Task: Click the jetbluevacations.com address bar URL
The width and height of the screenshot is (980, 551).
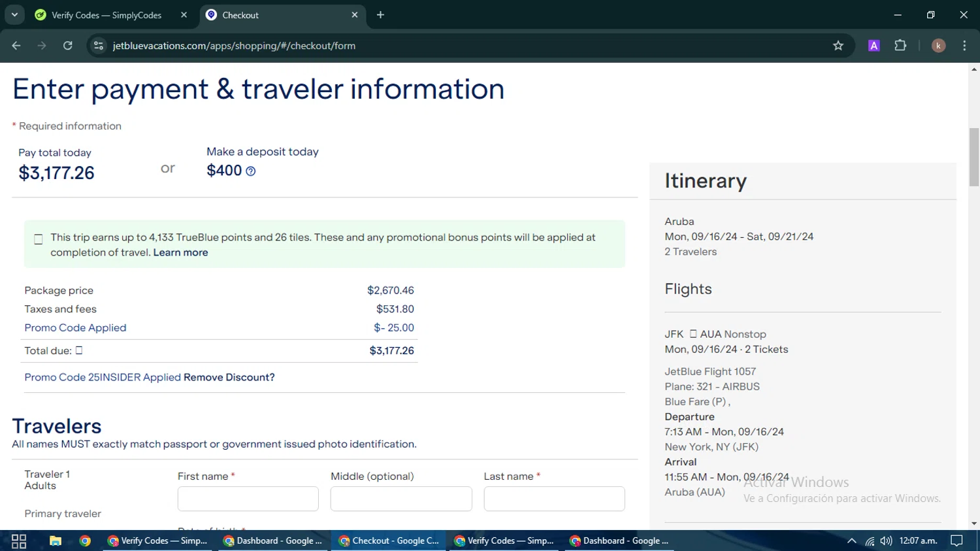Action: pos(234,46)
